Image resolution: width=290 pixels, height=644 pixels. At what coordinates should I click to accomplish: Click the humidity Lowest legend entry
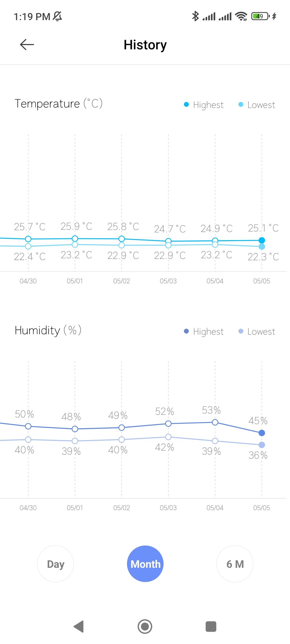[257, 331]
